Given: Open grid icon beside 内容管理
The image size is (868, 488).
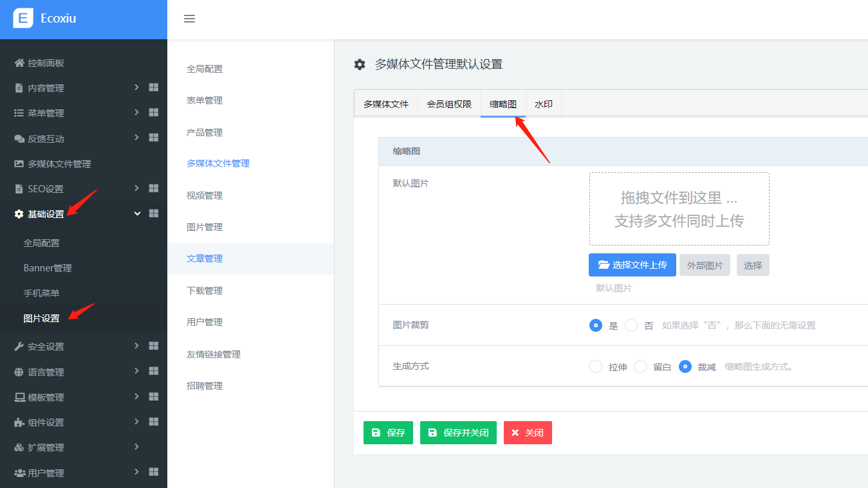Looking at the screenshot, I should pos(154,87).
